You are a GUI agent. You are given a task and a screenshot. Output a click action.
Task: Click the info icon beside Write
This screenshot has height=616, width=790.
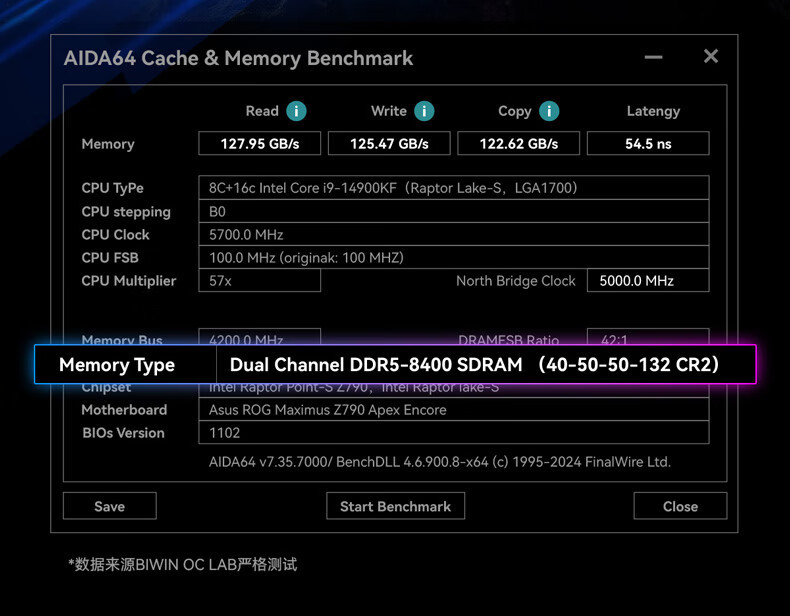point(424,111)
